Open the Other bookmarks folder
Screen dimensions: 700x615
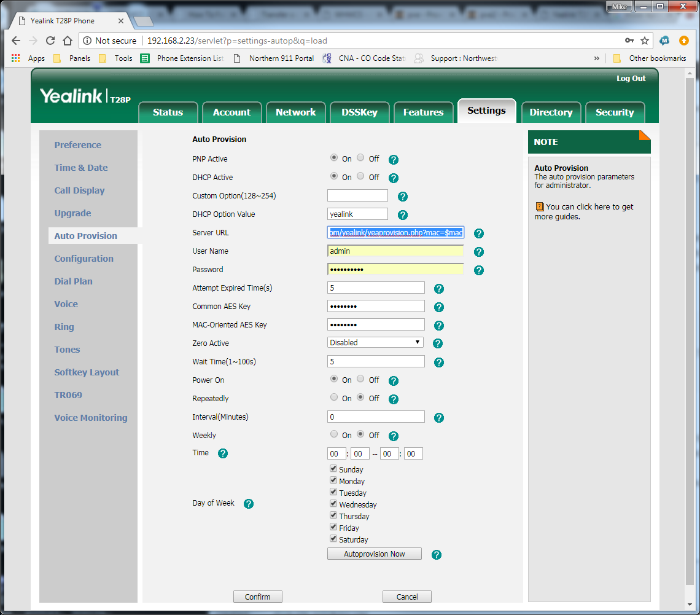tap(650, 58)
